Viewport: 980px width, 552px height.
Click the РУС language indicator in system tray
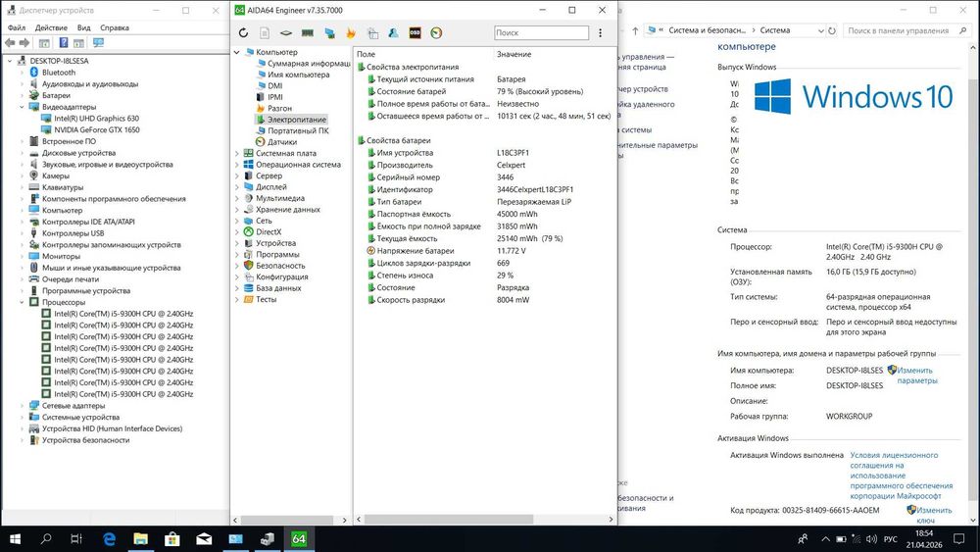pyautogui.click(x=891, y=539)
